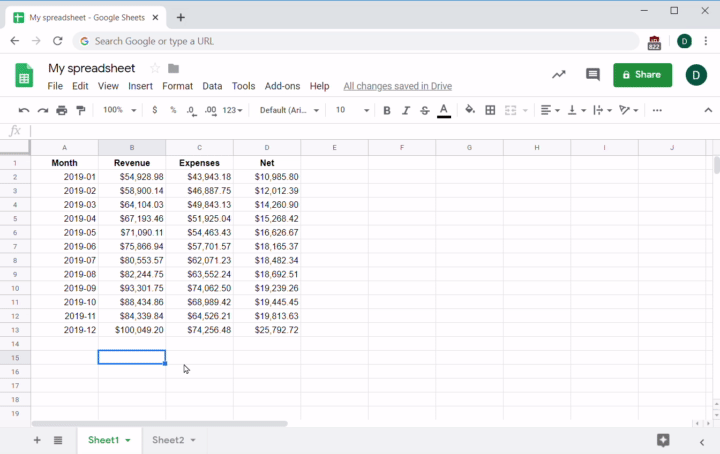Open the text color picker
The height and width of the screenshot is (454, 720).
[444, 110]
